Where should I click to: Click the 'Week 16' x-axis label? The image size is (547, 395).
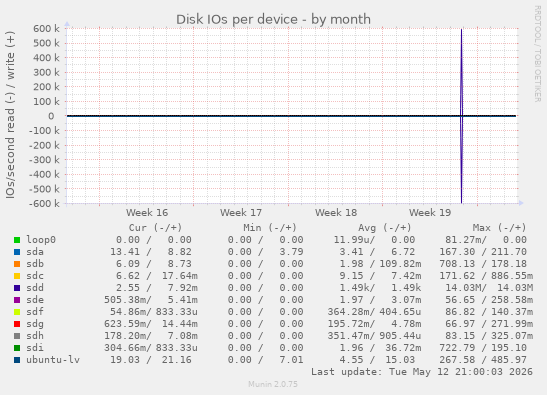tap(147, 213)
